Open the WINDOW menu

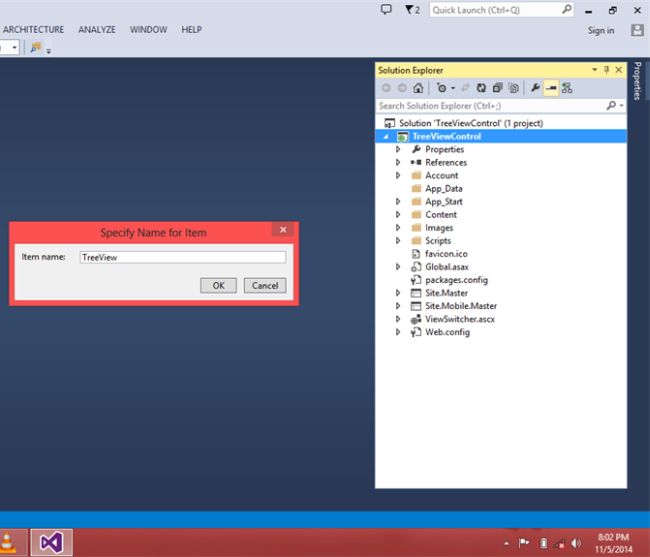[148, 30]
